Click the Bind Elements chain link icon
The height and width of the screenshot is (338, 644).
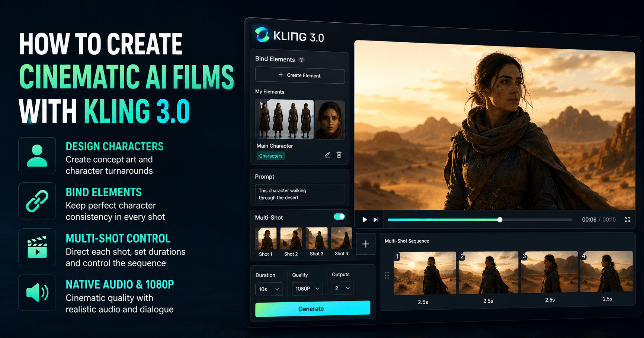coord(37,201)
